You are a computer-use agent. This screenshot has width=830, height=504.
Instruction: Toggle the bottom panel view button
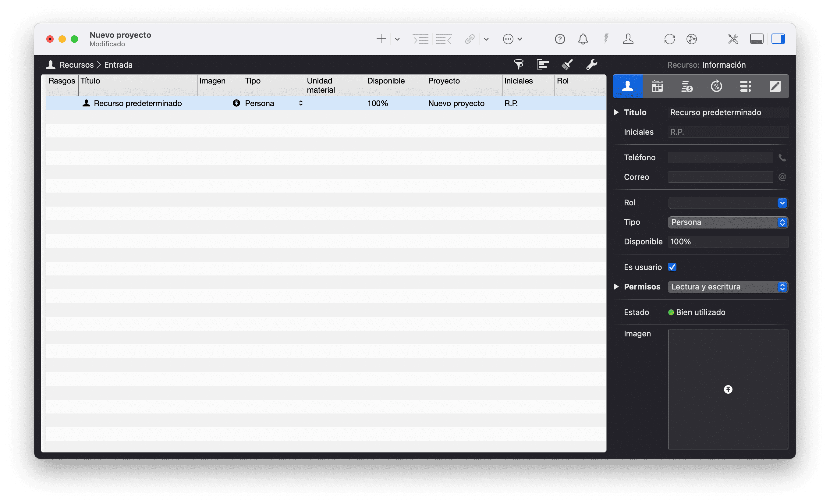(x=757, y=39)
